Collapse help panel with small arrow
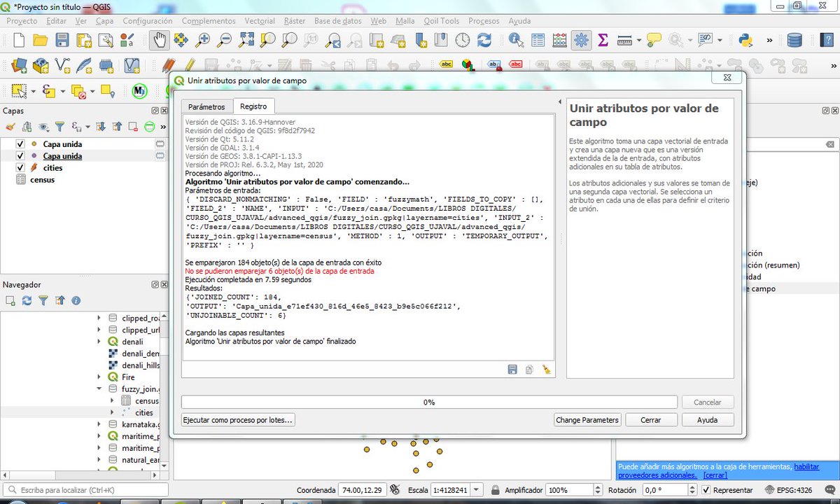 coord(559,102)
